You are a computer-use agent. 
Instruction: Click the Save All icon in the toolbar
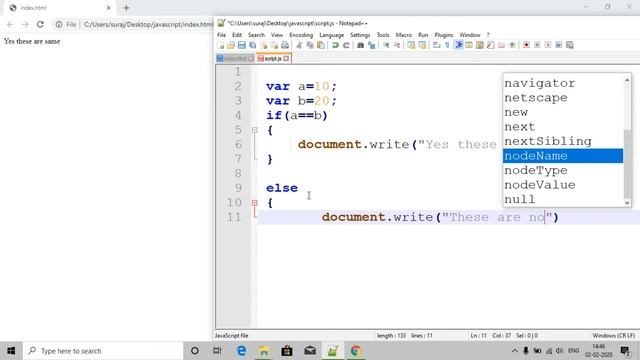(253, 45)
